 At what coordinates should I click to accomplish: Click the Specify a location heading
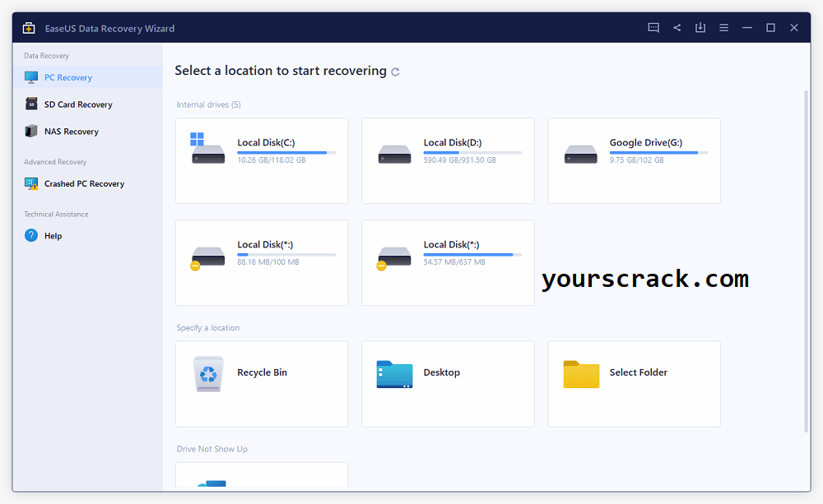(x=208, y=328)
